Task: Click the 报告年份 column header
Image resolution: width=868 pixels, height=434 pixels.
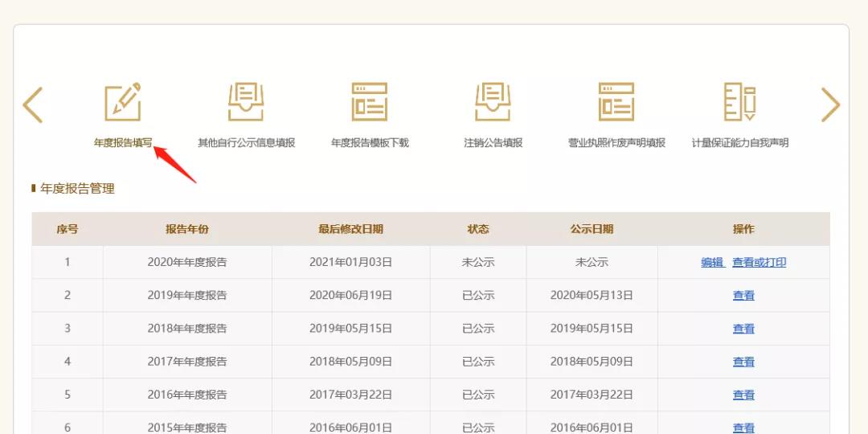Action: [187, 229]
